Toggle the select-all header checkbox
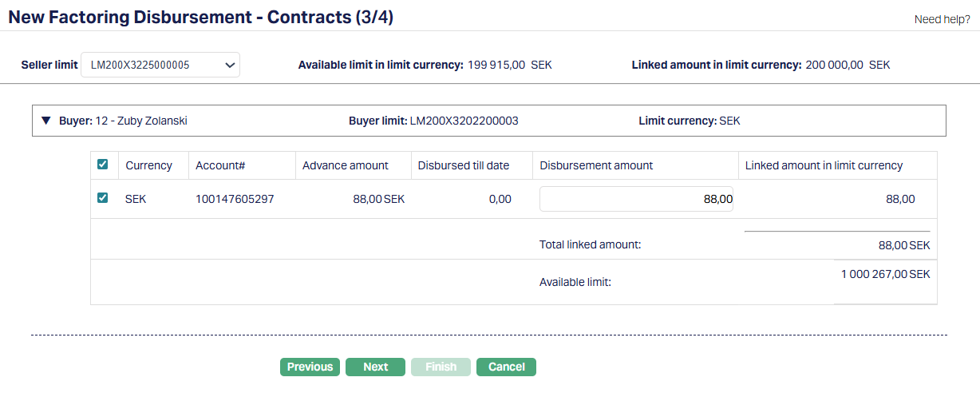The height and width of the screenshot is (393, 980). (x=103, y=165)
